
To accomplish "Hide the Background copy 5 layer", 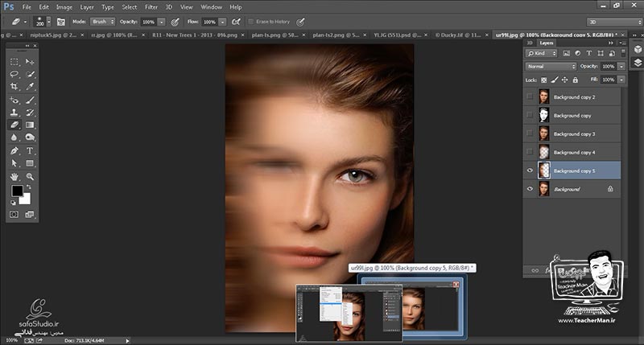I will tap(530, 170).
